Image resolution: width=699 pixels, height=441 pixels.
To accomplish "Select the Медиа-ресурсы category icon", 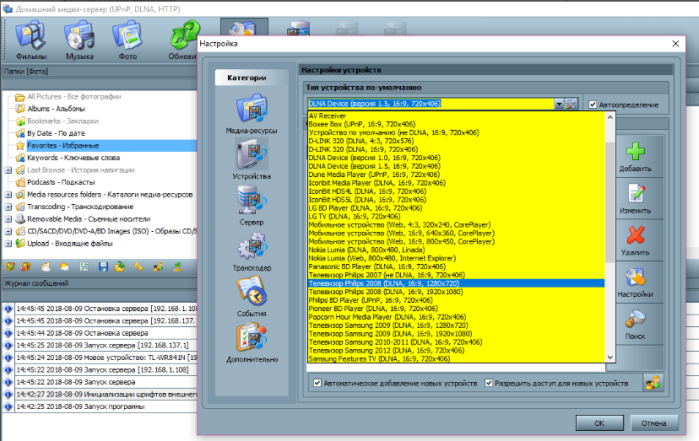I will [251, 108].
